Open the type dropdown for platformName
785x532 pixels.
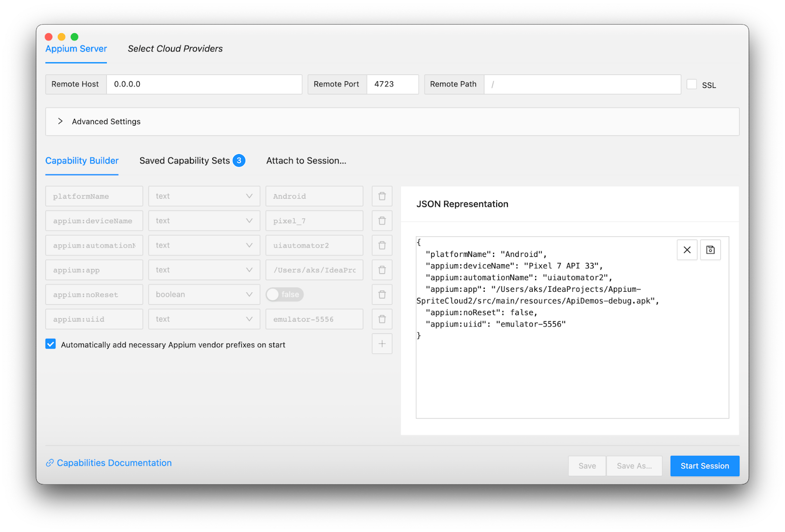pyautogui.click(x=204, y=196)
